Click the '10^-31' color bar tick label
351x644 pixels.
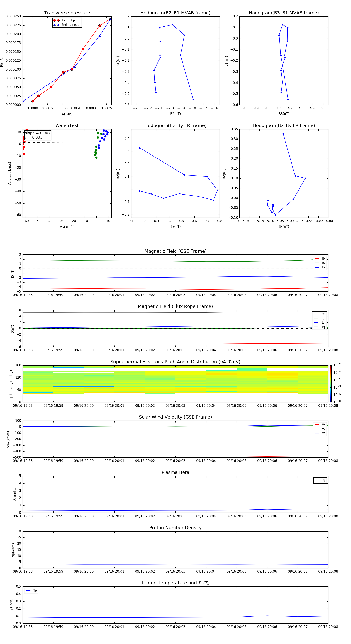(337, 402)
